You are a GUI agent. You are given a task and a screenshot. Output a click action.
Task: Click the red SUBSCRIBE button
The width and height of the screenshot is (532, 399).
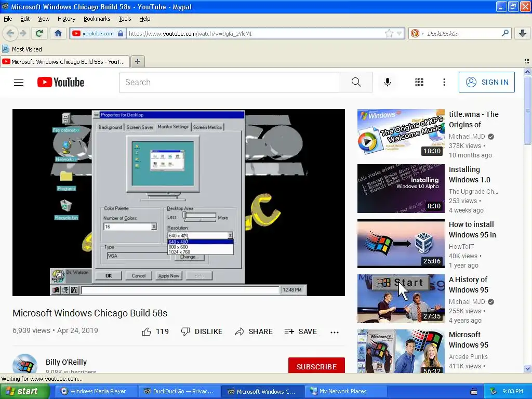point(316,366)
